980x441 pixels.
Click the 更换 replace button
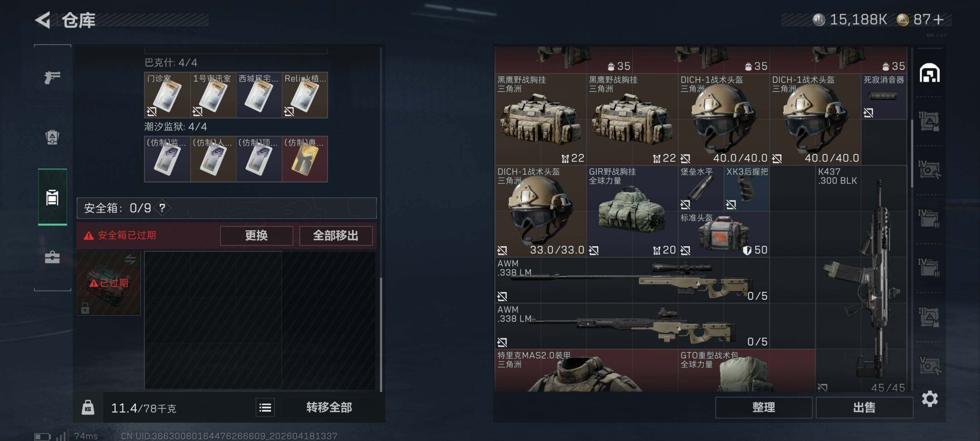tap(257, 236)
